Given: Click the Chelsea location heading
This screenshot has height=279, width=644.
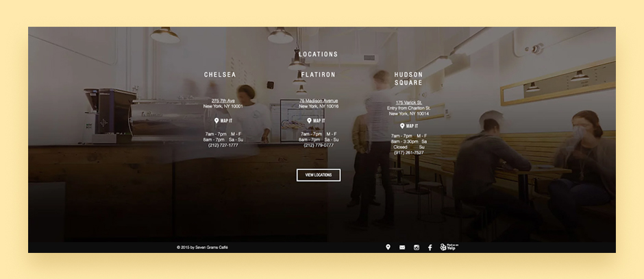Looking at the screenshot, I should click(220, 75).
